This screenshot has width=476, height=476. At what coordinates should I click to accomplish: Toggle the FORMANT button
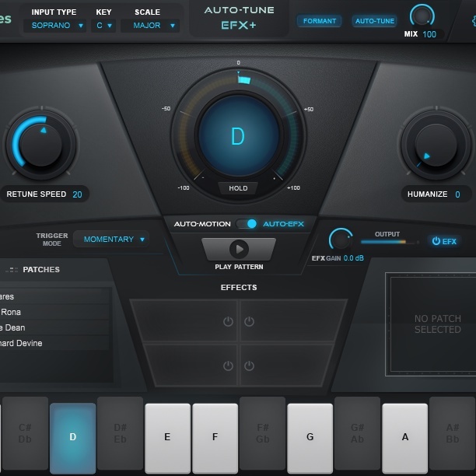click(x=320, y=21)
